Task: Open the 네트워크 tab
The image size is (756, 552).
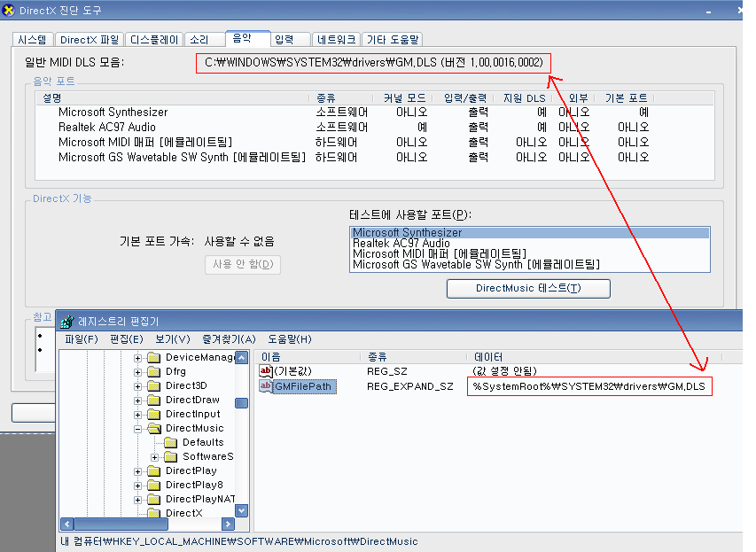Action: coord(336,40)
